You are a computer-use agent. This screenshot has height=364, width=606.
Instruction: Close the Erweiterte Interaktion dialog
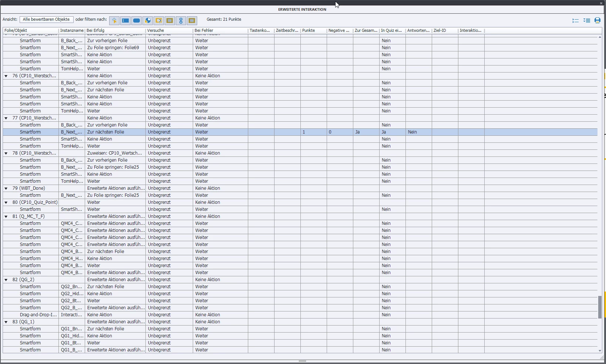point(601,3)
